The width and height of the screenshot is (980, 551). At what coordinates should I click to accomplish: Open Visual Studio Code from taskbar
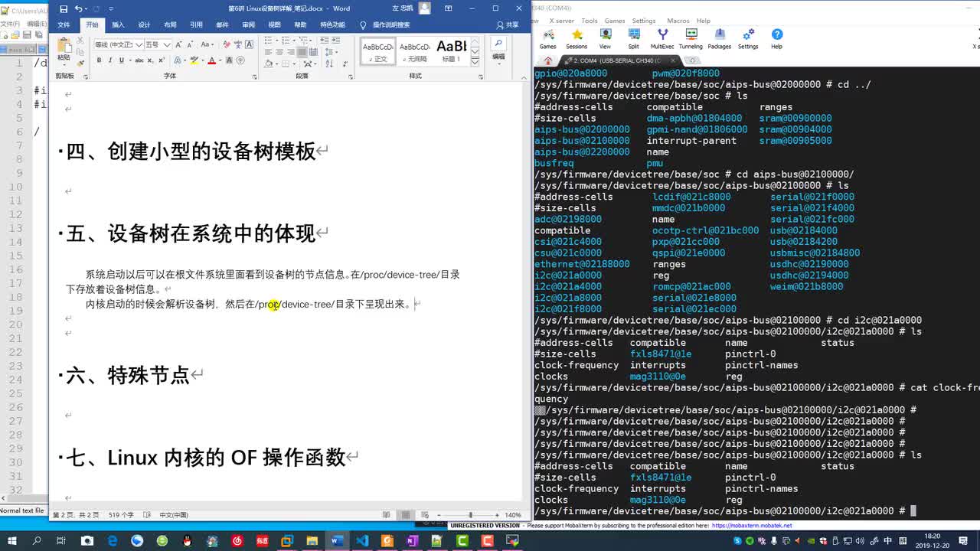(x=362, y=541)
